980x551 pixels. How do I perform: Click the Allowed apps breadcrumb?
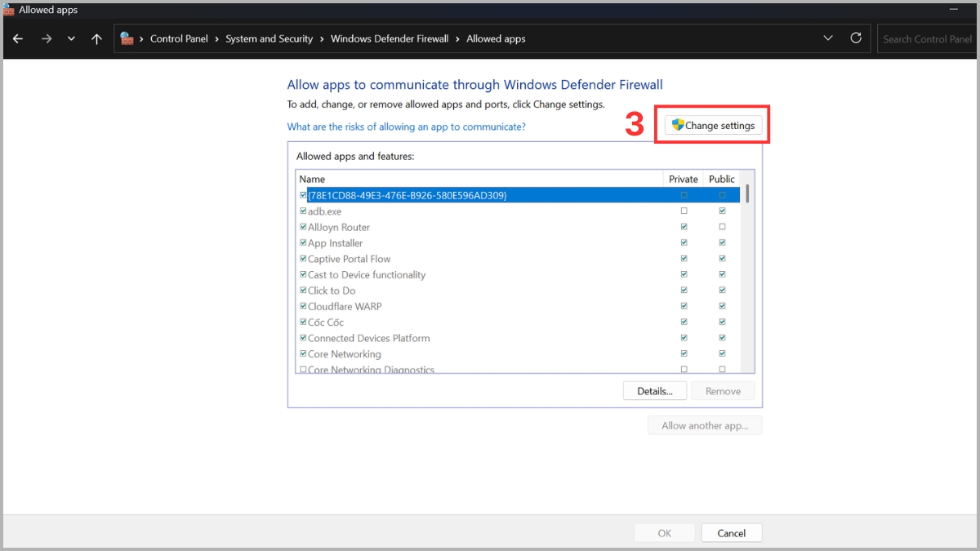pyautogui.click(x=496, y=38)
